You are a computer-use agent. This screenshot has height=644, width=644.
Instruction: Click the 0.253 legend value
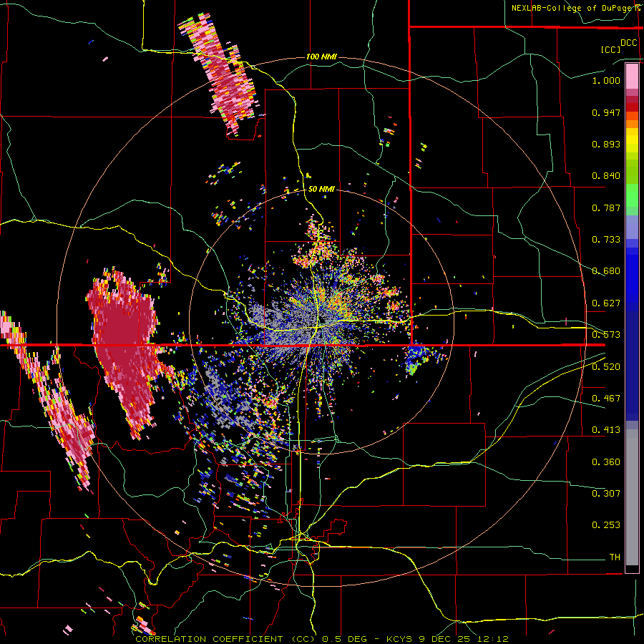606,525
